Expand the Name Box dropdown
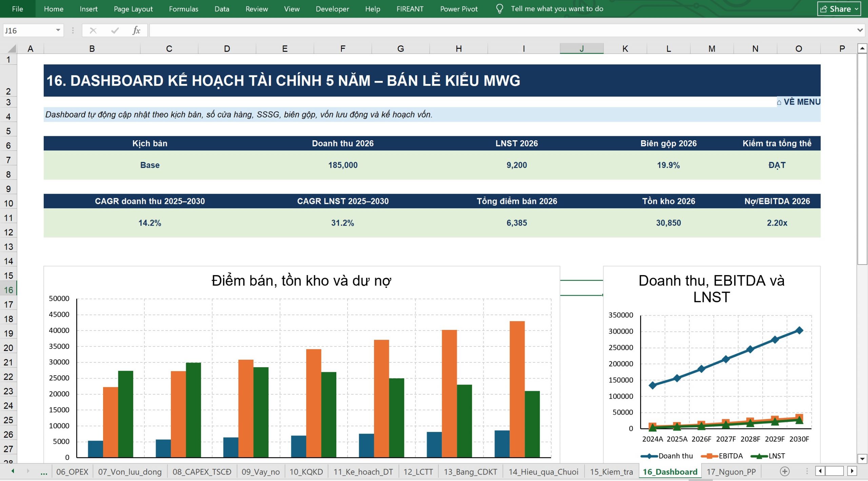 58,30
